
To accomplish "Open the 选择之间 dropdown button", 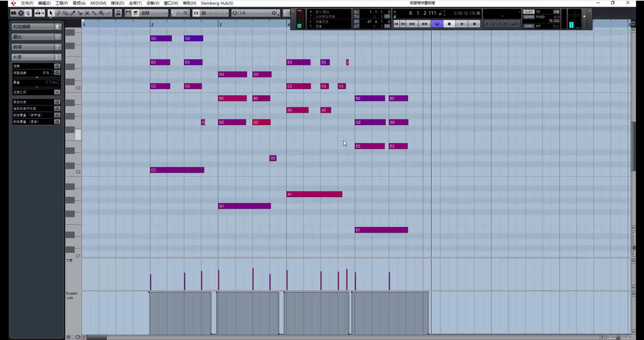I will click(57, 92).
